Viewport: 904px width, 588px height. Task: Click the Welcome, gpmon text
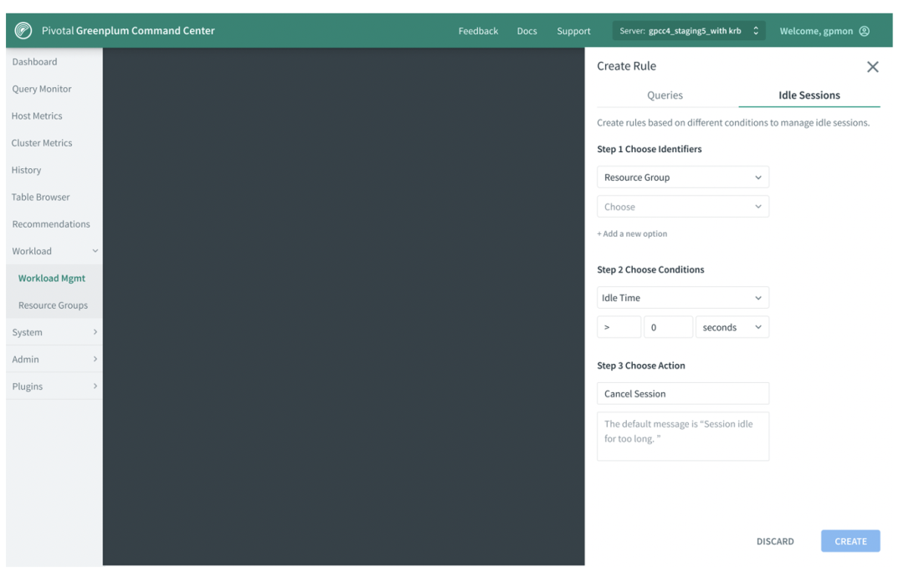pos(816,31)
